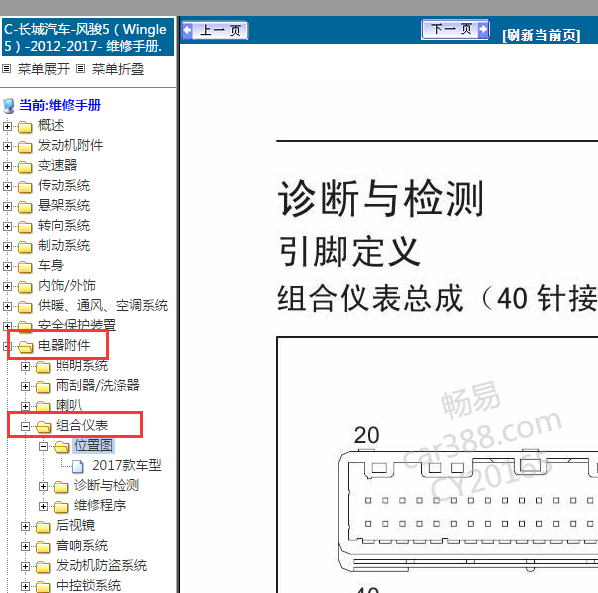The height and width of the screenshot is (593, 598).
Task: Expand the 发动机防盗系统 tree node
Action: 26,566
